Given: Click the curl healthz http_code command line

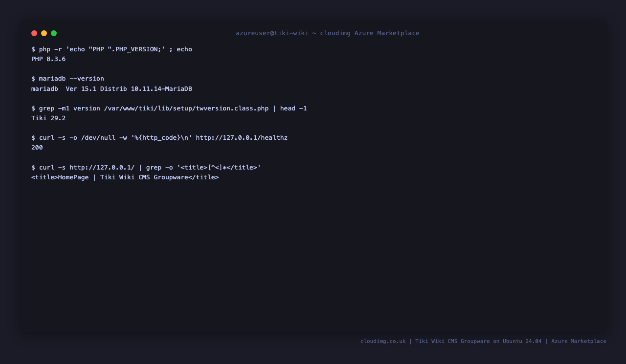Looking at the screenshot, I should click(159, 138).
